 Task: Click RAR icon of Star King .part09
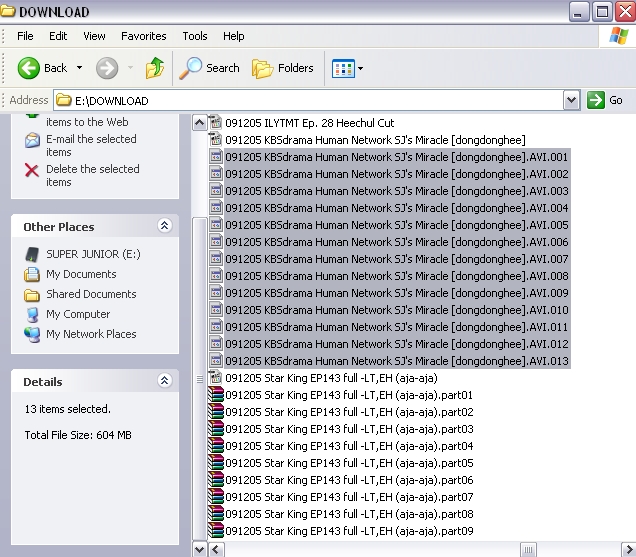point(216,531)
